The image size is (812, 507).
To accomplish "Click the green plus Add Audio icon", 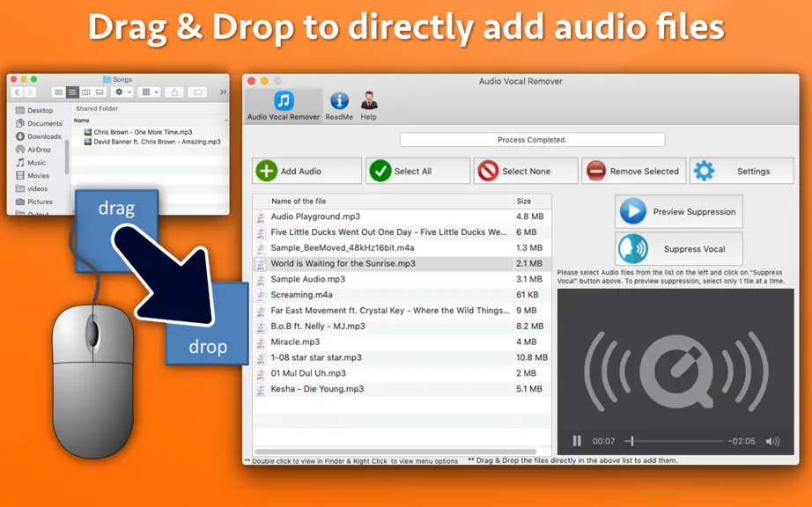I will (x=267, y=171).
